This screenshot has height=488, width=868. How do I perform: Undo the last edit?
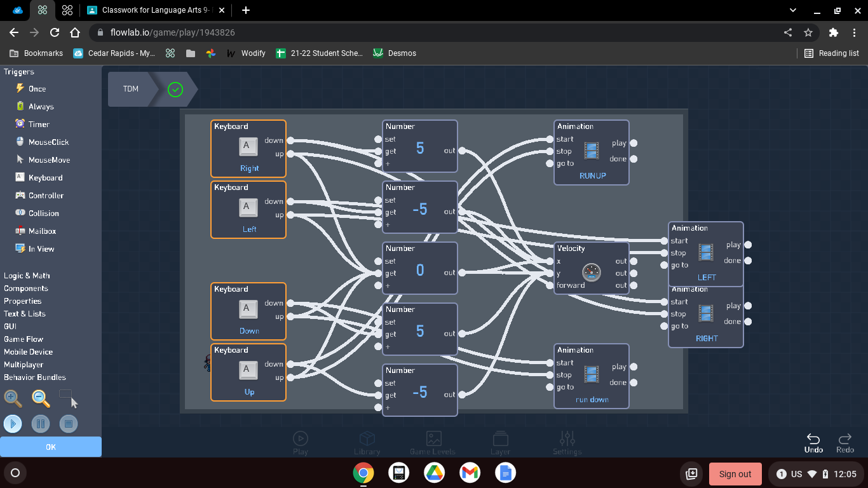(813, 443)
